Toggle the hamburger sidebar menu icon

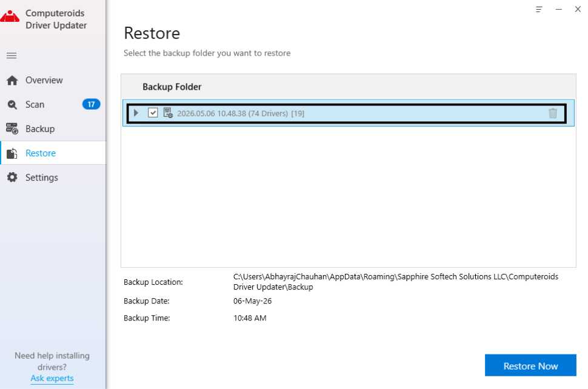pyautogui.click(x=12, y=56)
